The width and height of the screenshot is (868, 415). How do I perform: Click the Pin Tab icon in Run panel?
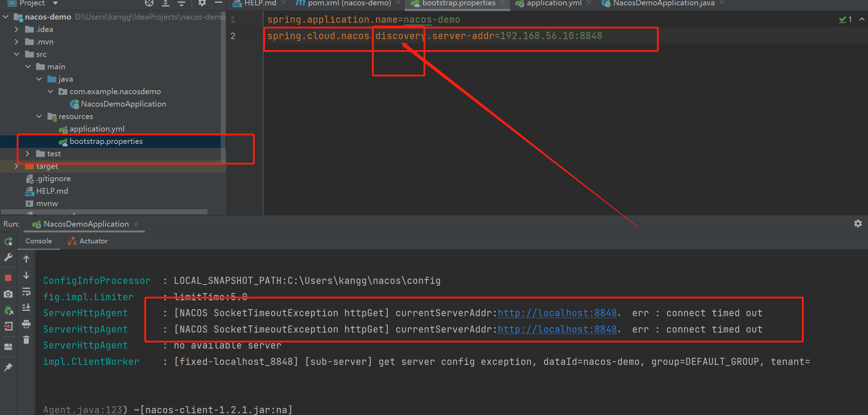pyautogui.click(x=8, y=367)
